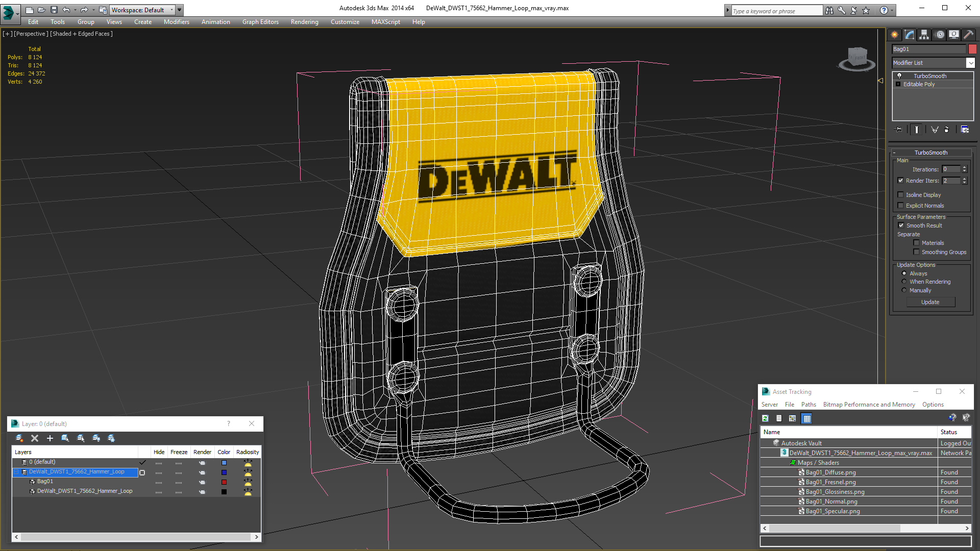Open the Display command panel tab
The image size is (980, 551).
click(x=954, y=35)
